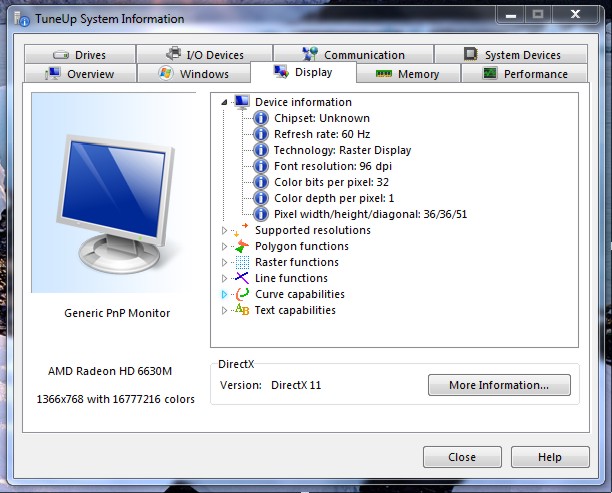Switch to the Memory tab

pyautogui.click(x=408, y=73)
